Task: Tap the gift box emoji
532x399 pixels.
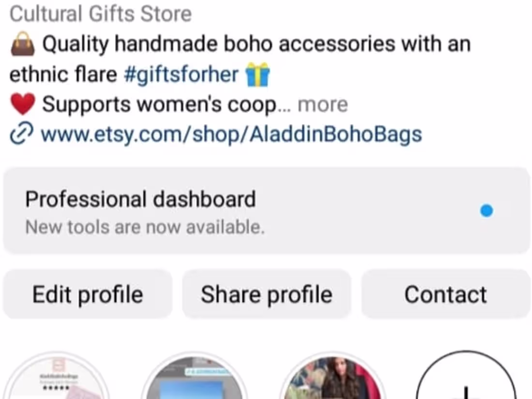Action: click(257, 75)
